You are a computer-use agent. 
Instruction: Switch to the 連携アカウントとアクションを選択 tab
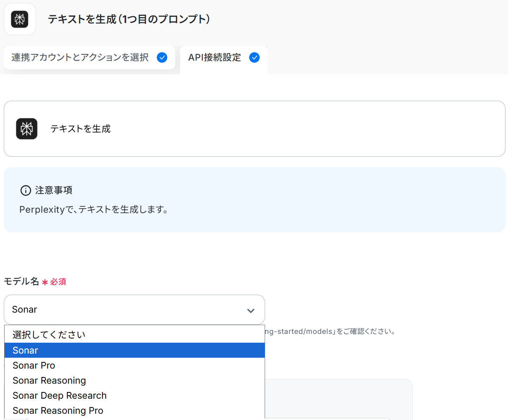[80, 58]
